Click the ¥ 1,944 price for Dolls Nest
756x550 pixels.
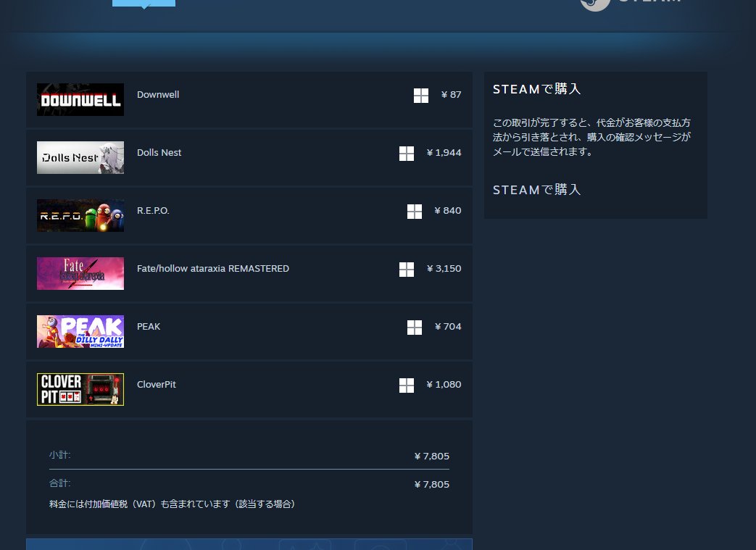tap(444, 152)
